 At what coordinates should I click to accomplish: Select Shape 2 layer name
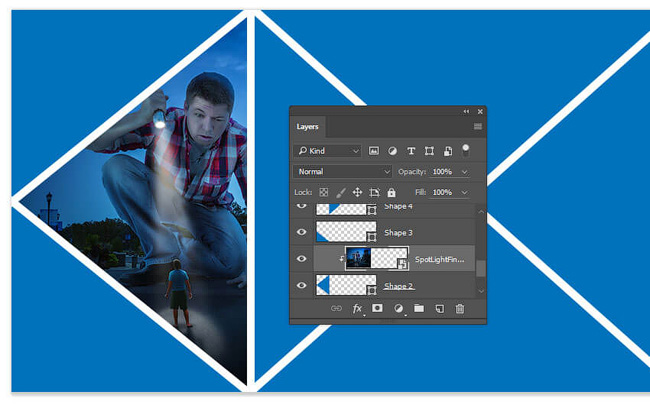[x=398, y=286]
